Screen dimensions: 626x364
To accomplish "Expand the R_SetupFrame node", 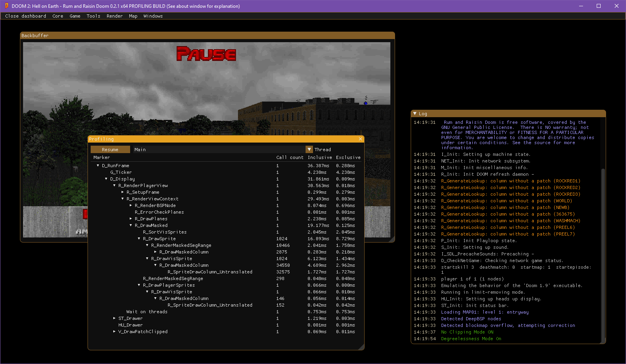I will click(x=122, y=192).
